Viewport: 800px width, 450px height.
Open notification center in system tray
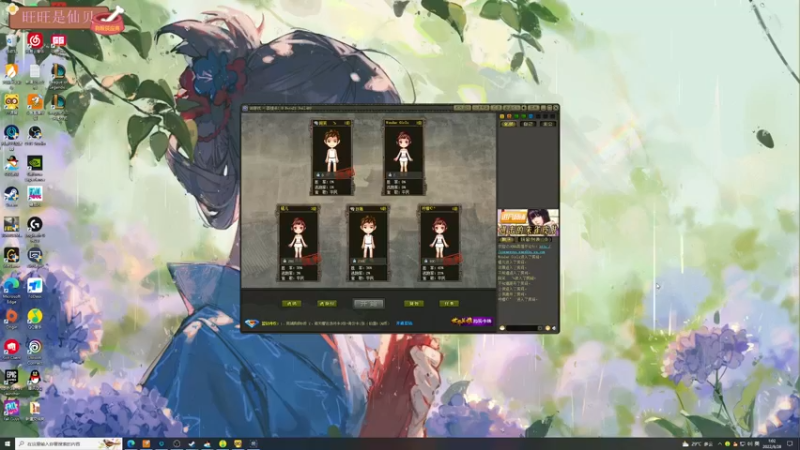coord(790,444)
